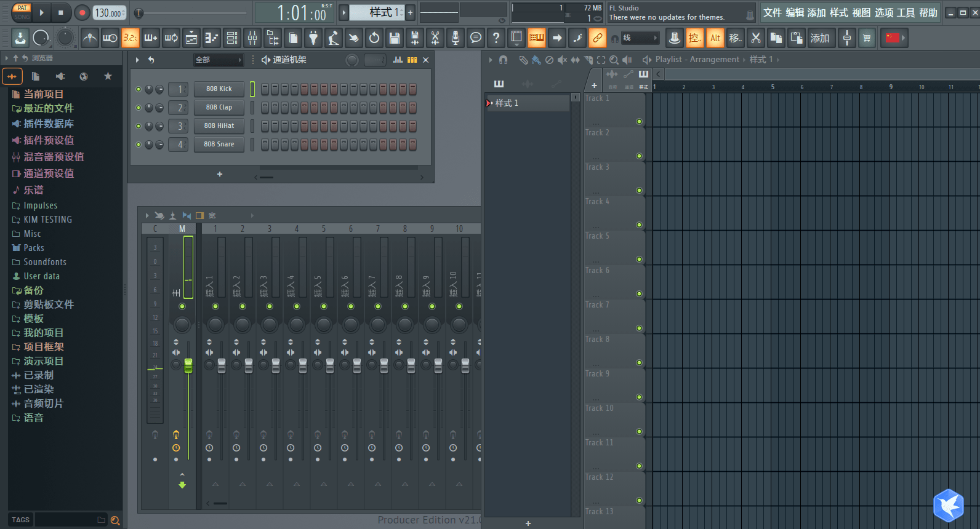Click the Playlist magnet snap icon
Screen dimensions: 980x529
[504, 60]
